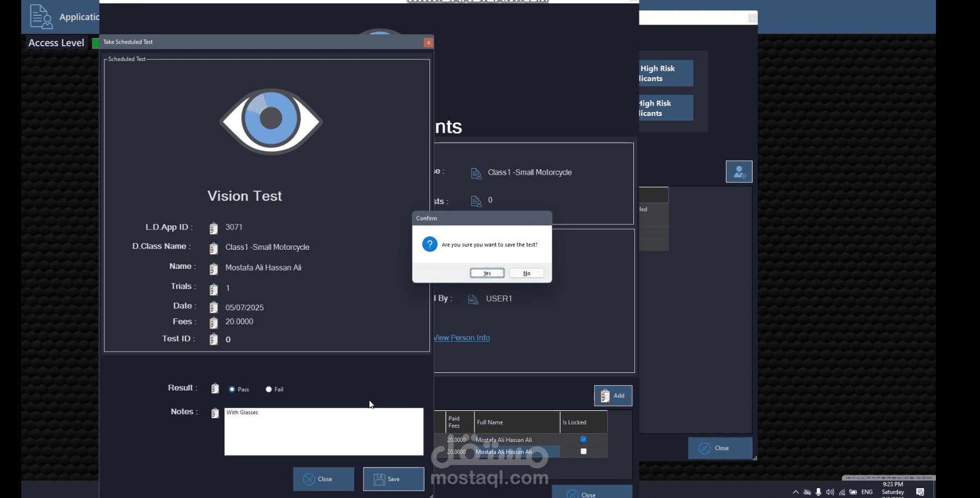The height and width of the screenshot is (498, 980).
Task: Click the blue question mark icon in Confirm dialog
Action: coord(429,244)
